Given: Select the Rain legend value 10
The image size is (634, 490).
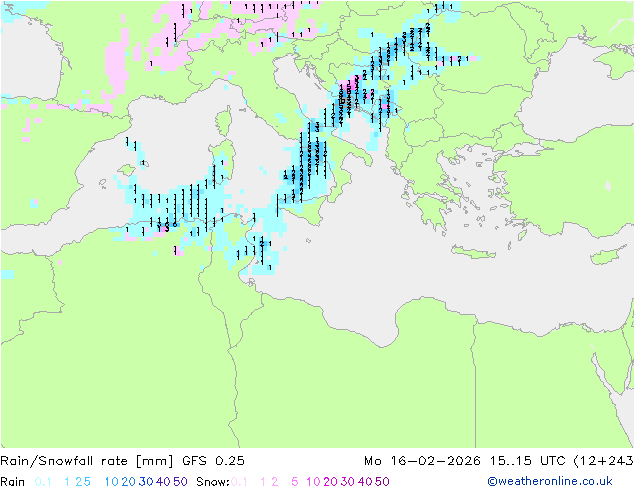Looking at the screenshot, I should click(x=112, y=482).
